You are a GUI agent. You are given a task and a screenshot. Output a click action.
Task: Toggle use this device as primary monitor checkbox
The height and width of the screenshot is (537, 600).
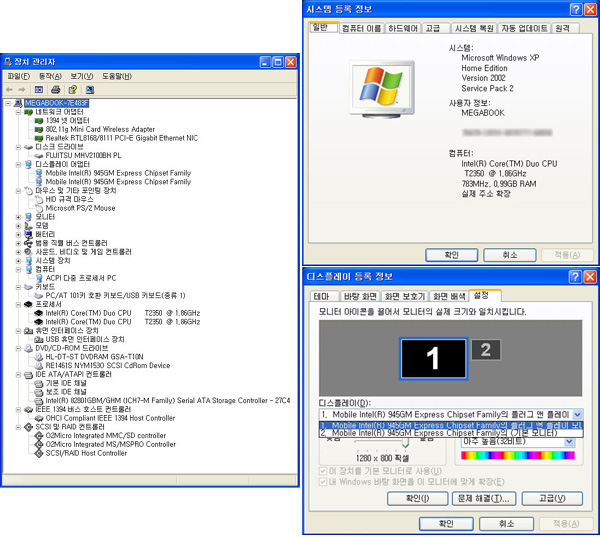(323, 471)
